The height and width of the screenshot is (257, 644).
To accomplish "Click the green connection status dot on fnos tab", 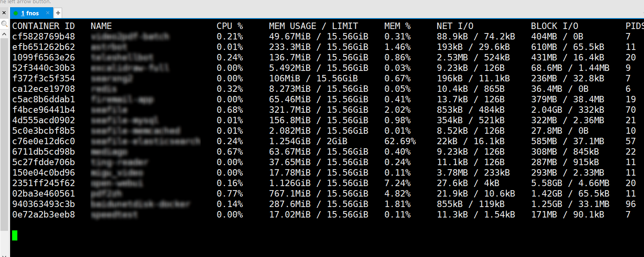I will [16, 13].
